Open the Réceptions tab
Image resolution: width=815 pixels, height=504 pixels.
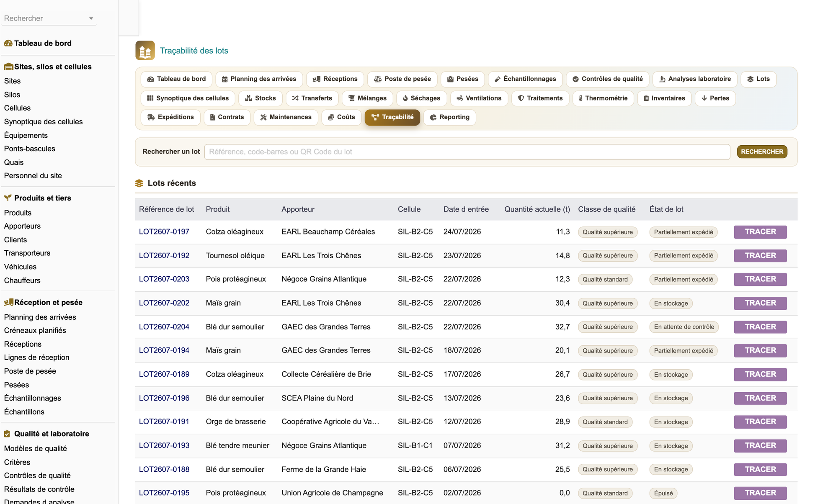coord(335,79)
